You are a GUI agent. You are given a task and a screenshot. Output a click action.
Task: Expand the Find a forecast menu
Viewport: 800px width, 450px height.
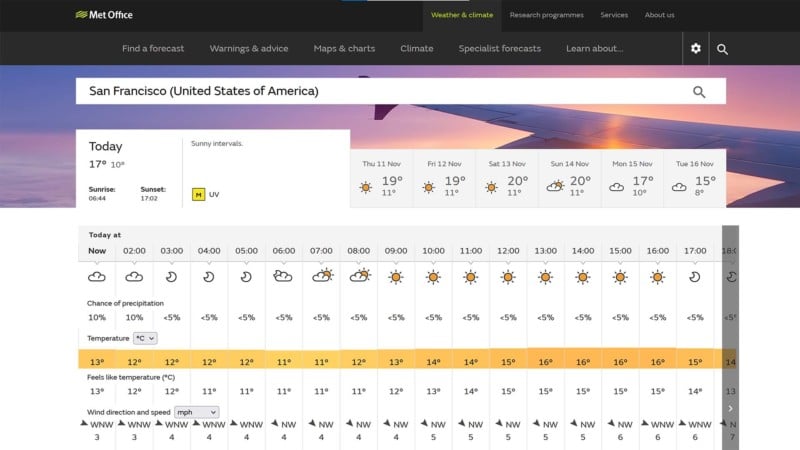pyautogui.click(x=153, y=48)
